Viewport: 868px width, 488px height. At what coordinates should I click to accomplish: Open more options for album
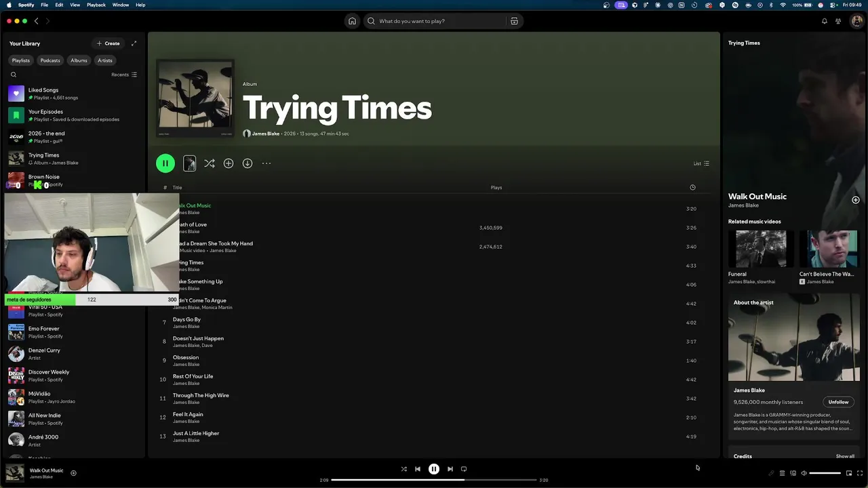(x=267, y=163)
